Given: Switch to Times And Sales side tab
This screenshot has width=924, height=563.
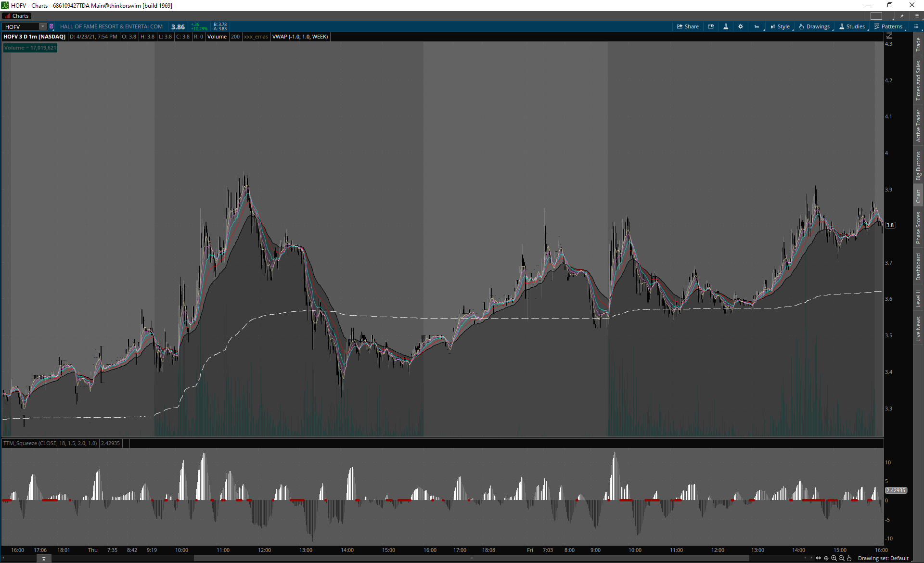Looking at the screenshot, I should click(918, 80).
